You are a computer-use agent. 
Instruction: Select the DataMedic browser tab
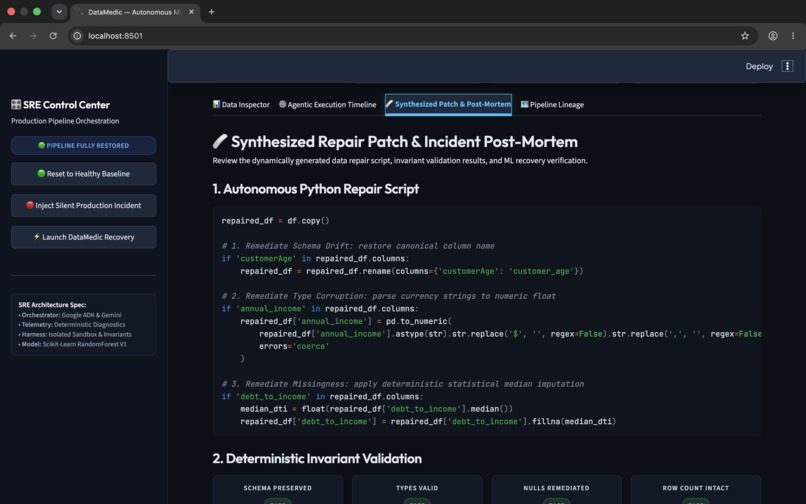tap(135, 12)
